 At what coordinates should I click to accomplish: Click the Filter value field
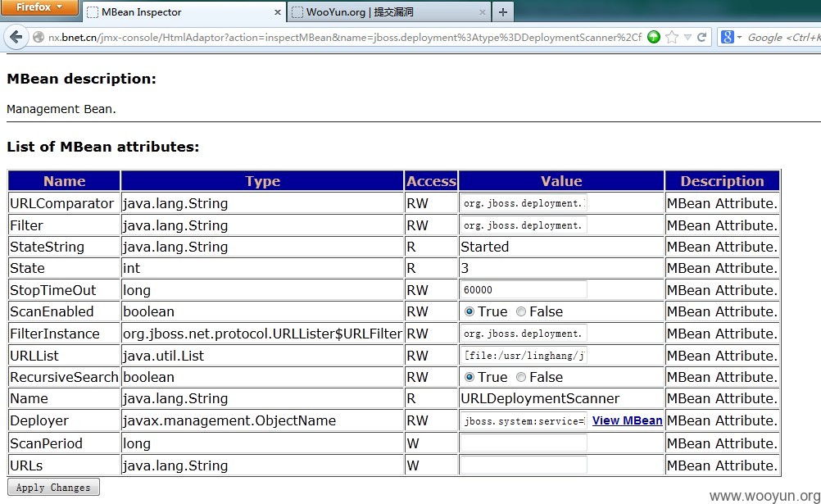coord(524,225)
